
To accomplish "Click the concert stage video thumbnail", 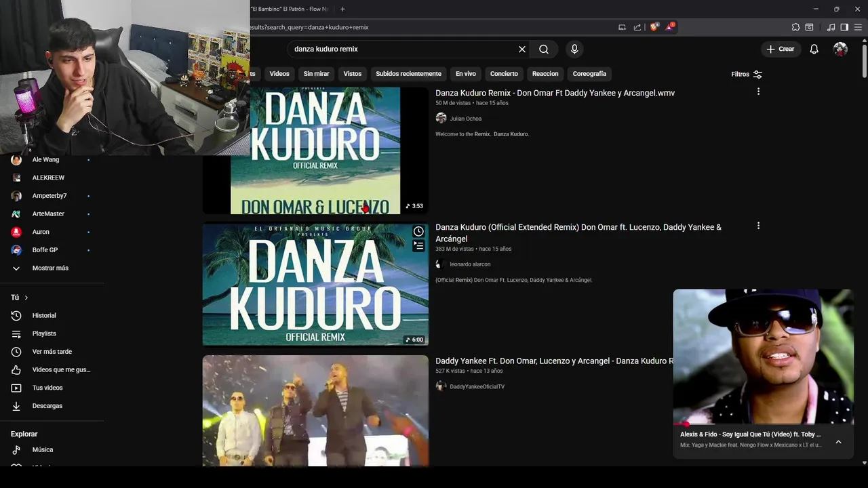I will 315,411.
